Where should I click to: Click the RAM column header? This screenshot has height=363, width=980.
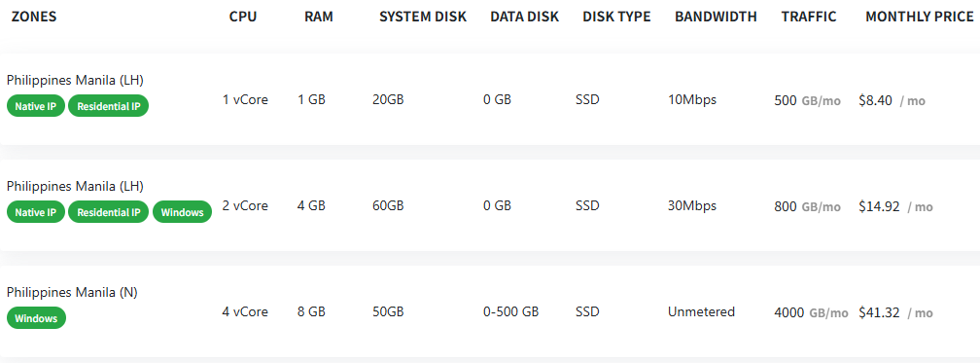coord(319,17)
